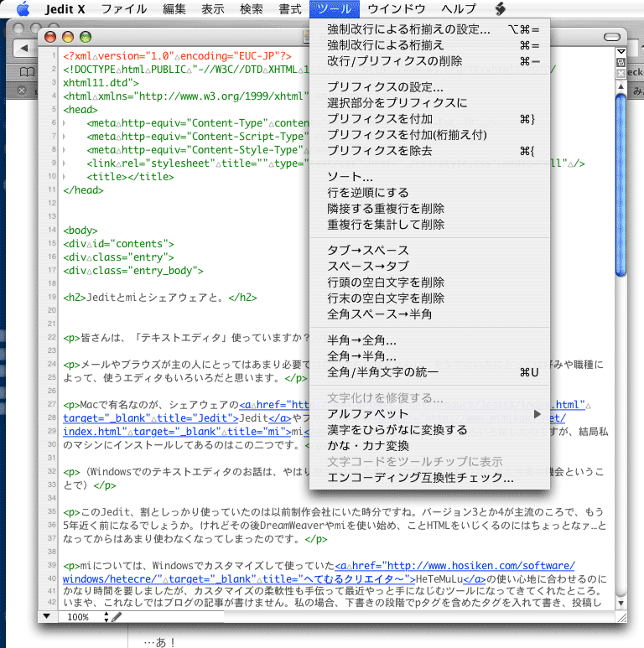Choose 行を逆順にする

coord(430,193)
